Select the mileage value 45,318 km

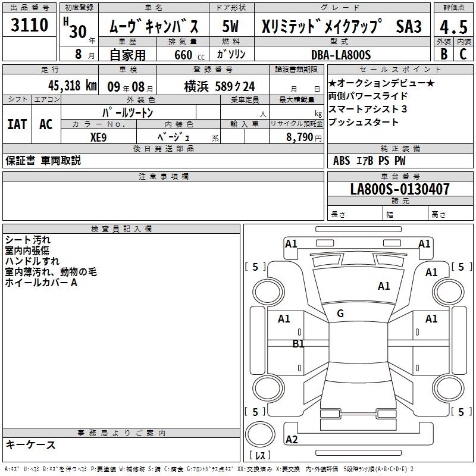pyautogui.click(x=65, y=86)
